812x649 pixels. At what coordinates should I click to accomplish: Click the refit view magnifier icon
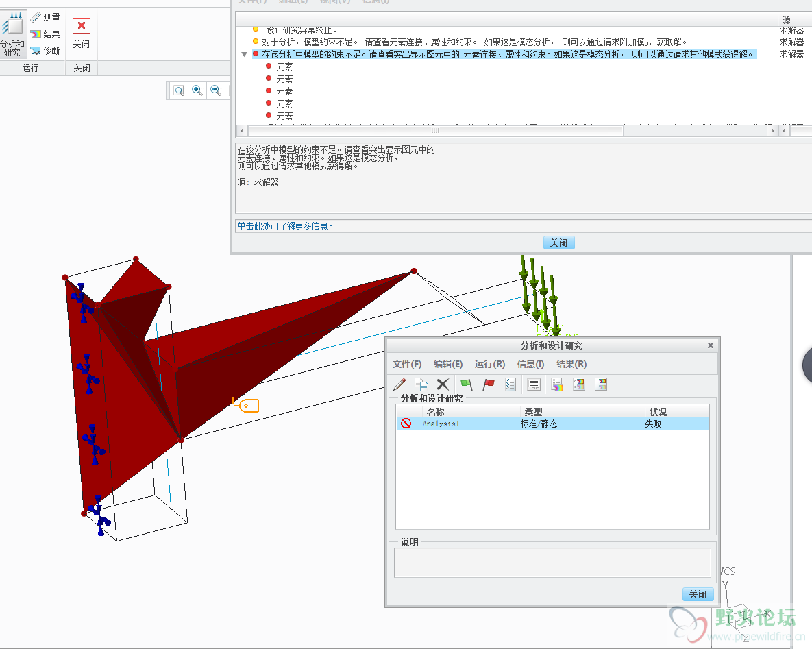(x=179, y=90)
